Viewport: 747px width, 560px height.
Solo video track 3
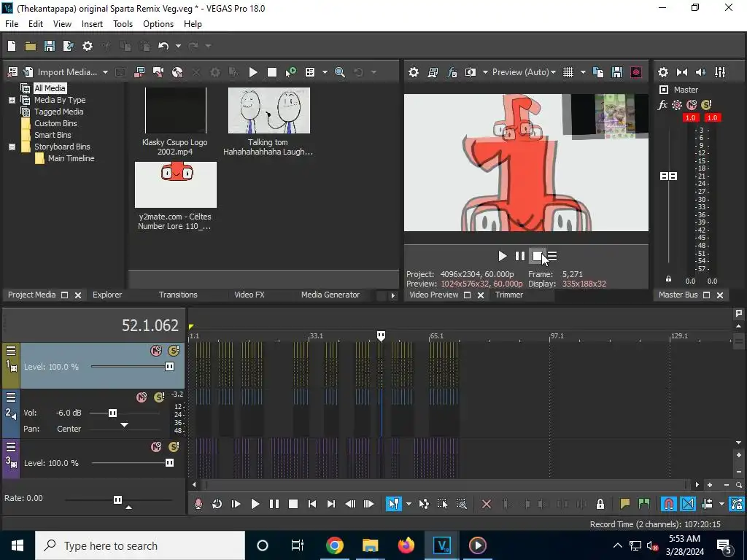point(174,447)
